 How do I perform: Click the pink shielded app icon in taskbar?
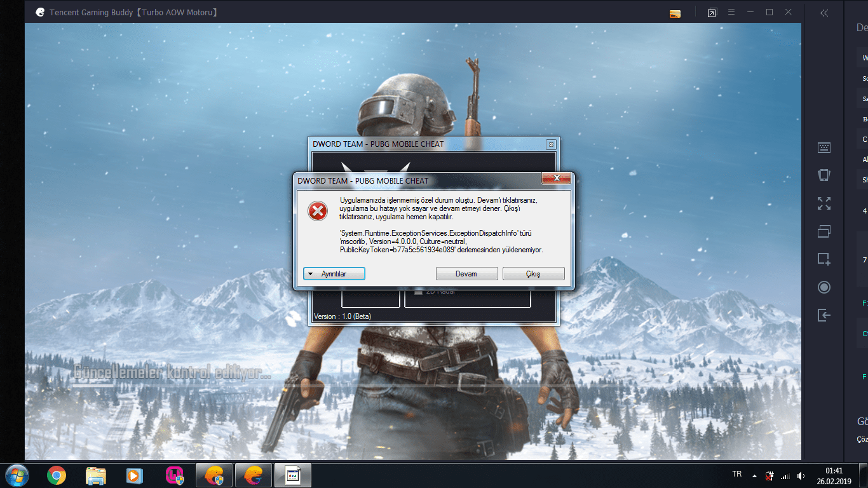coord(175,475)
